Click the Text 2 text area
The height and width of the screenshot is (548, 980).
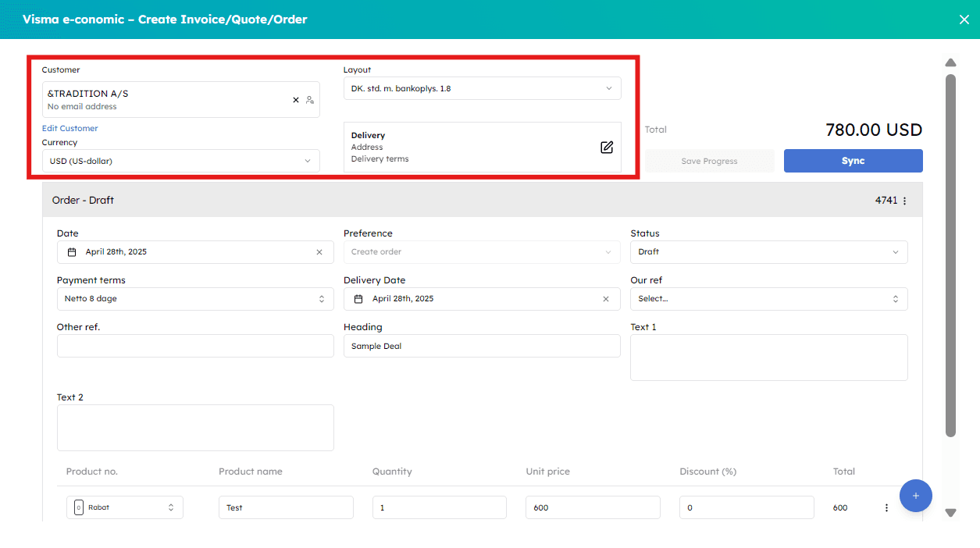click(195, 428)
